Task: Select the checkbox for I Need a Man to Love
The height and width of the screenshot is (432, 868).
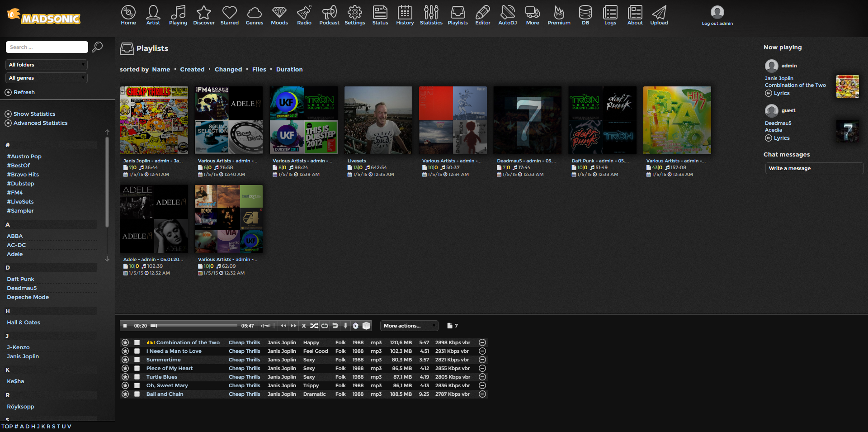Action: pos(137,351)
